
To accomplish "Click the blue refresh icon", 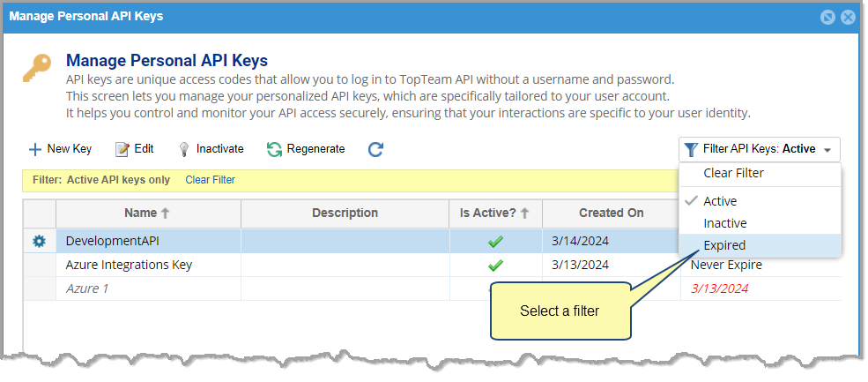I will 375,149.
